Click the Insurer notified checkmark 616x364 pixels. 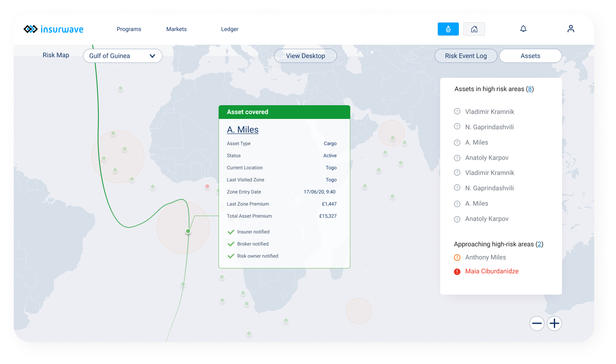pyautogui.click(x=231, y=232)
